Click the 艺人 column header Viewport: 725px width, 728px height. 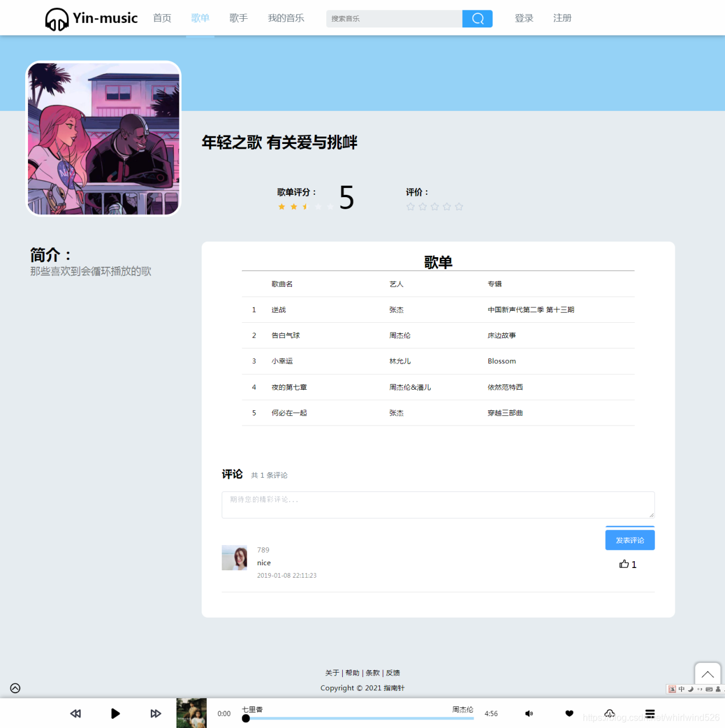pyautogui.click(x=396, y=284)
